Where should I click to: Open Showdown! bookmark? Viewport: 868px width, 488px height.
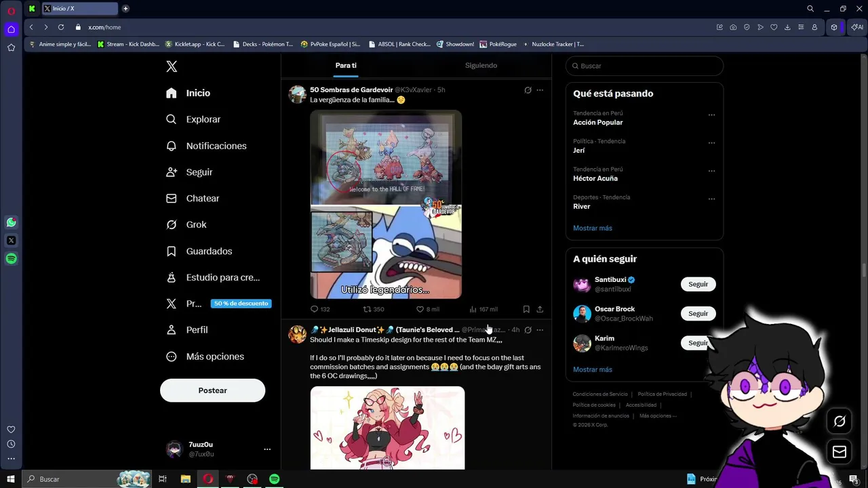[x=455, y=44]
